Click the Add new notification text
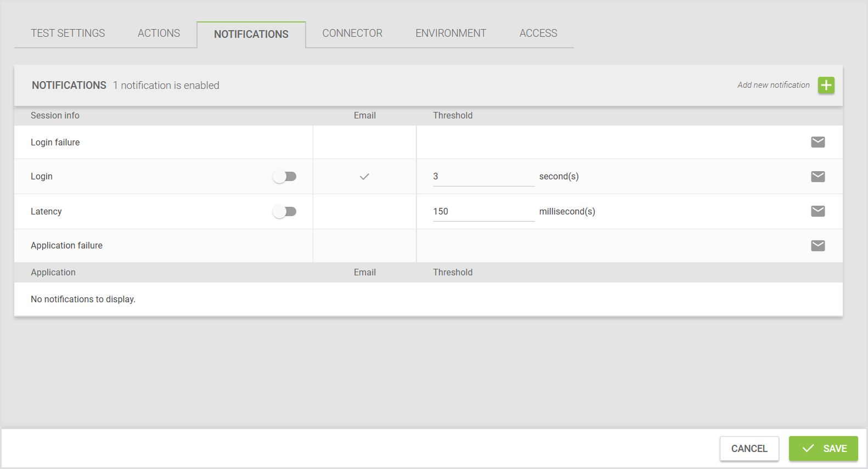The height and width of the screenshot is (469, 868). [x=773, y=85]
